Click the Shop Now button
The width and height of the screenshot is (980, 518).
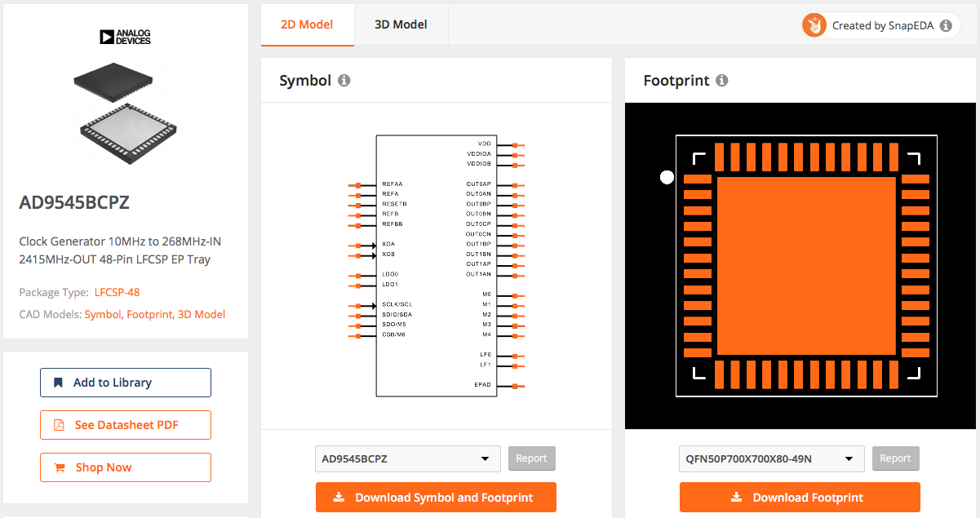(x=126, y=467)
